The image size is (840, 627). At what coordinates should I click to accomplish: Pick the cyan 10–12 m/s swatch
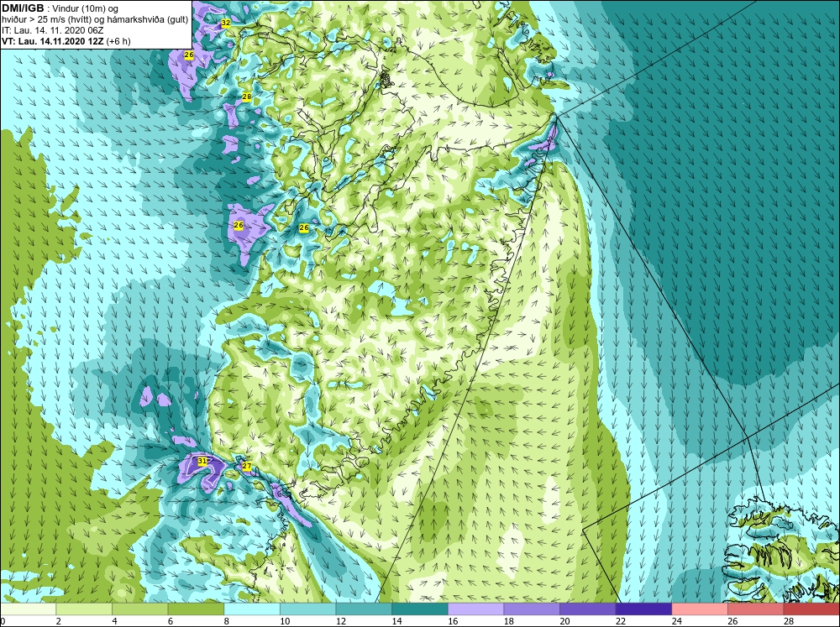pos(307,609)
